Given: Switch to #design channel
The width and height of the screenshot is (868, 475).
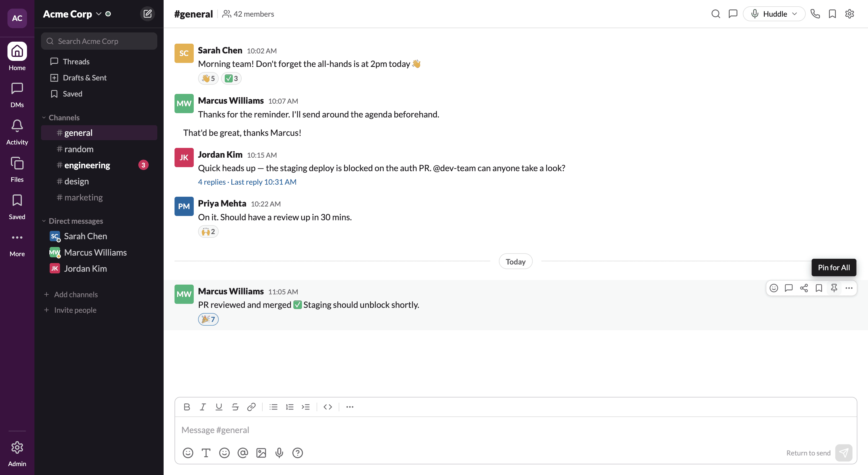Looking at the screenshot, I should coord(99,181).
